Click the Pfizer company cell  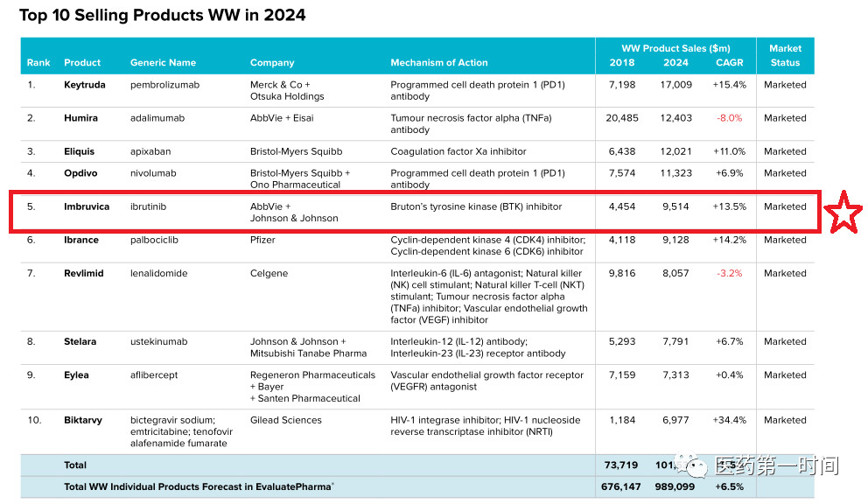pos(262,240)
